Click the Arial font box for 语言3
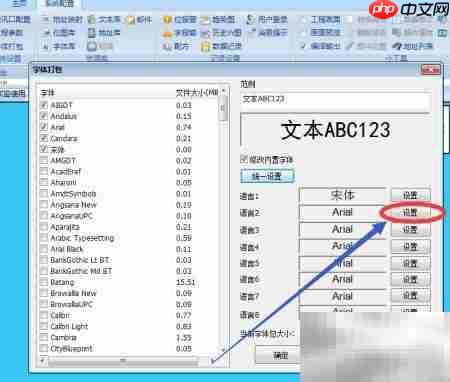Viewport: 450px width, 382px height. click(x=343, y=229)
